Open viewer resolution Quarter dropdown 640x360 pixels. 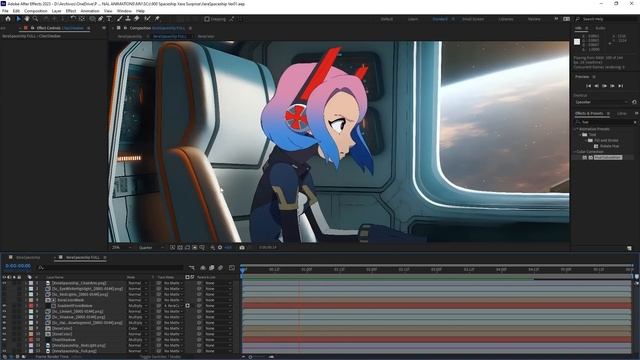tap(151, 247)
